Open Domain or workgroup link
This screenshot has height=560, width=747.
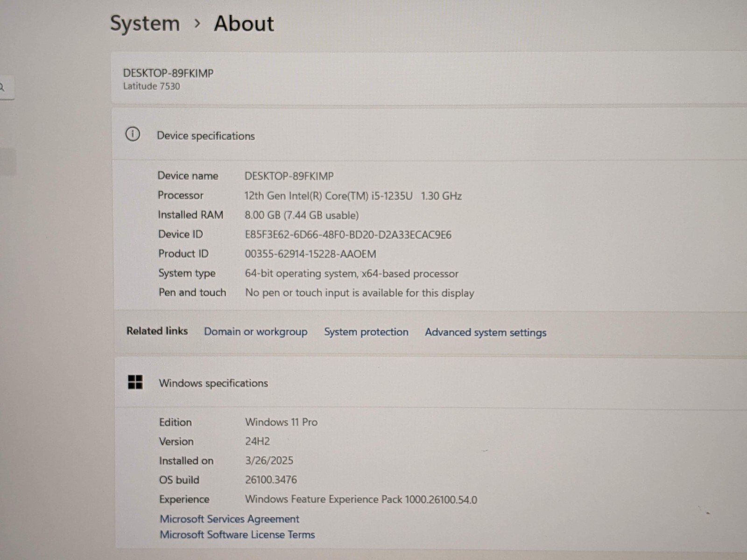tap(256, 331)
